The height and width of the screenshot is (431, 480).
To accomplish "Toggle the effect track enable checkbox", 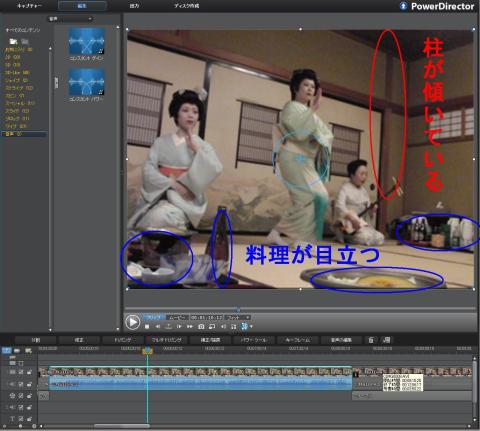I will pos(21,396).
